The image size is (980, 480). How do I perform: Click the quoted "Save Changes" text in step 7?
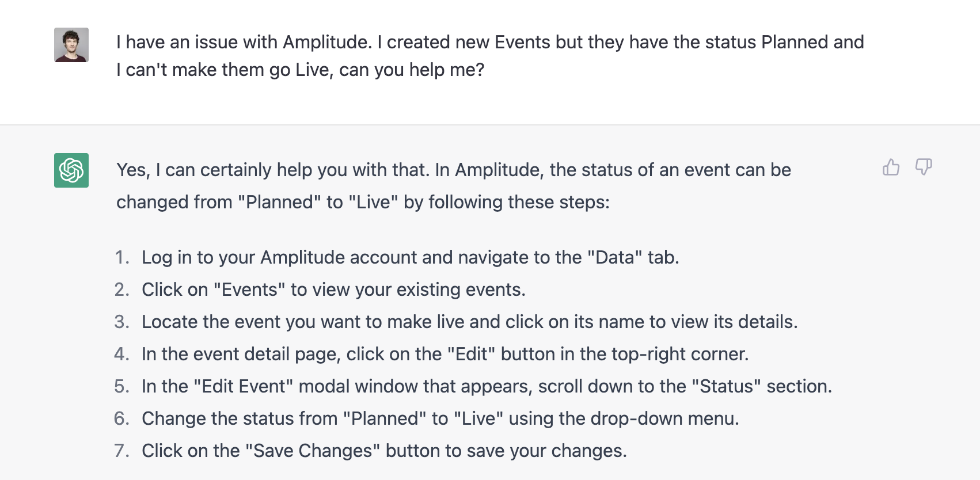point(313,451)
